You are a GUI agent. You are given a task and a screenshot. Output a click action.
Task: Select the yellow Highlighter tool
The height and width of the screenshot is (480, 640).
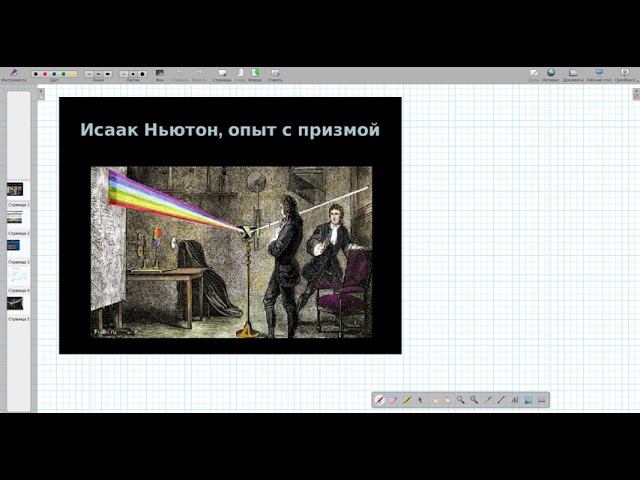pyautogui.click(x=407, y=400)
